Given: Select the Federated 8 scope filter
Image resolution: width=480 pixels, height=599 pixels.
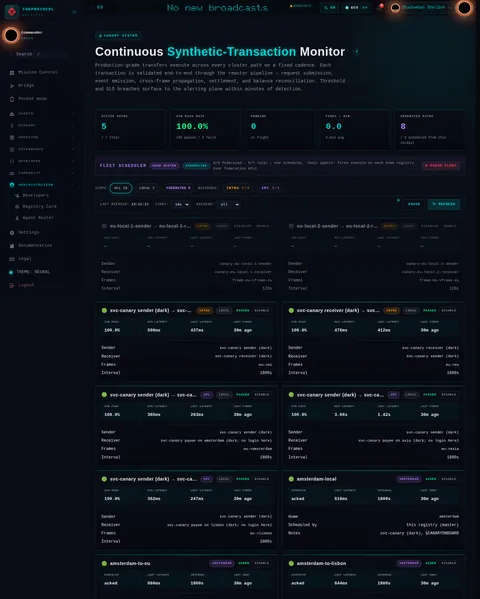Looking at the screenshot, I should (178, 188).
